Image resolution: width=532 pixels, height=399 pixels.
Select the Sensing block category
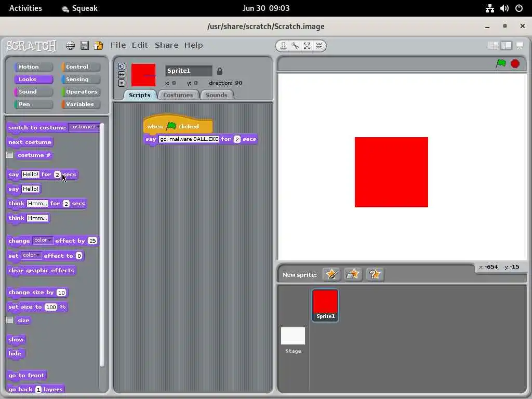point(81,79)
